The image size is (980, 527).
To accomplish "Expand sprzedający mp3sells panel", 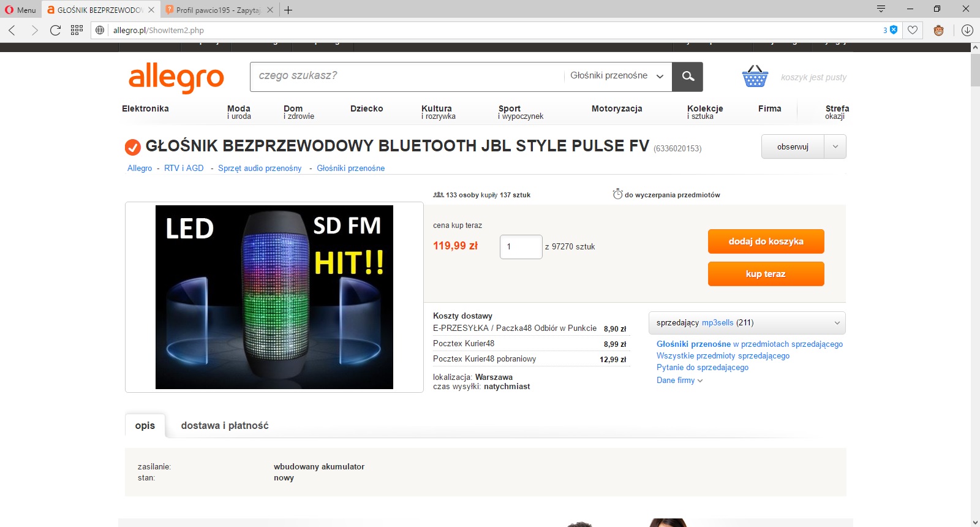I will click(x=747, y=323).
